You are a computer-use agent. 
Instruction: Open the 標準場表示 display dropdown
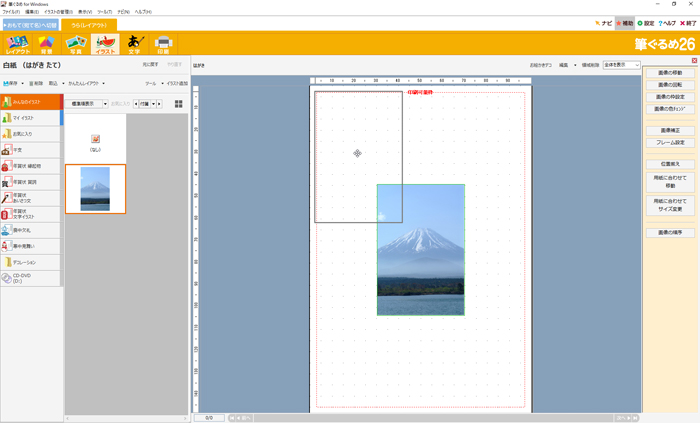(87, 103)
